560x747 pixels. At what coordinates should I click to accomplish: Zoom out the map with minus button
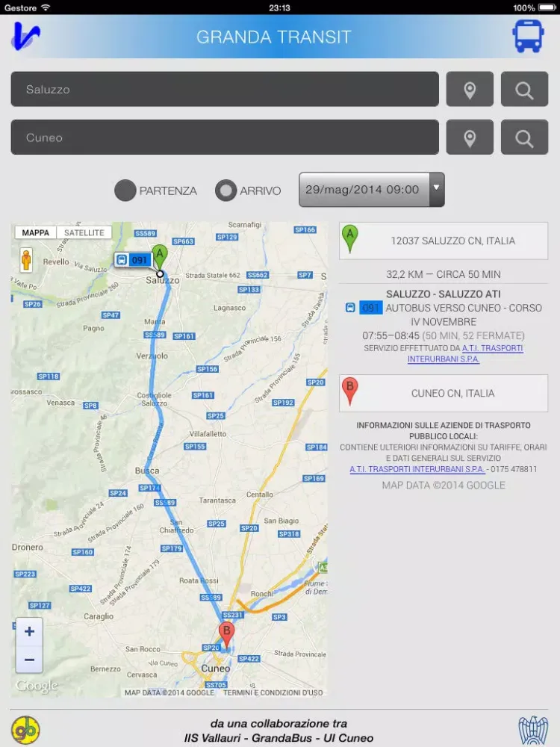point(30,660)
